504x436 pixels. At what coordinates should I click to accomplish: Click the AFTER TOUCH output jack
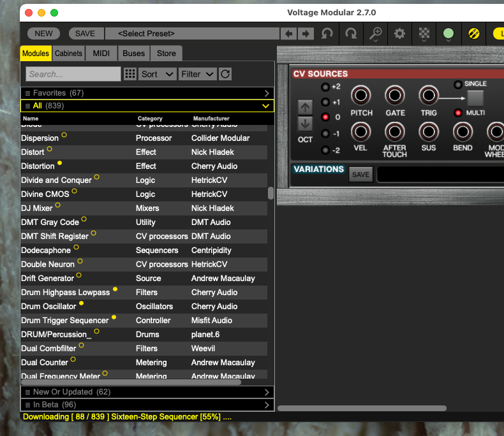tap(395, 132)
